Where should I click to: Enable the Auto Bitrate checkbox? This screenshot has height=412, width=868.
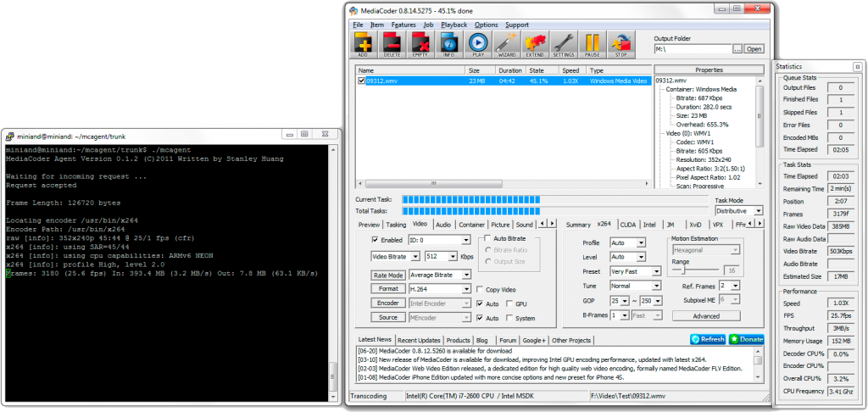[487, 238]
